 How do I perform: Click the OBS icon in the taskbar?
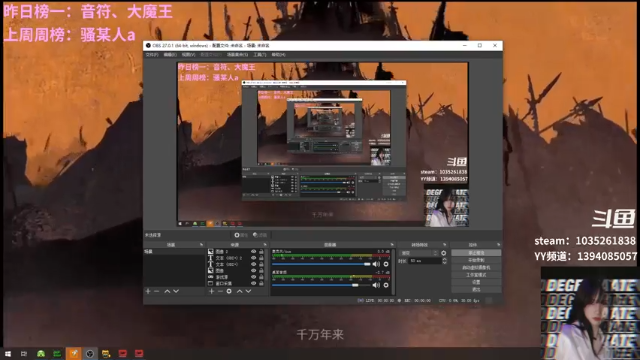[90, 353]
